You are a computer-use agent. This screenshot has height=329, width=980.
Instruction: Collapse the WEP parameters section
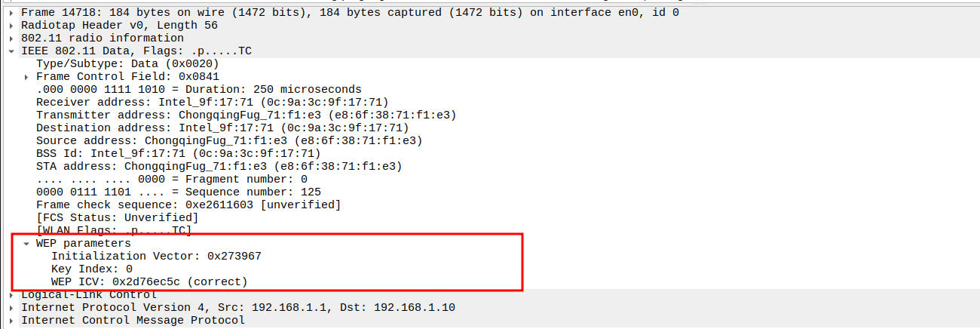pos(26,244)
